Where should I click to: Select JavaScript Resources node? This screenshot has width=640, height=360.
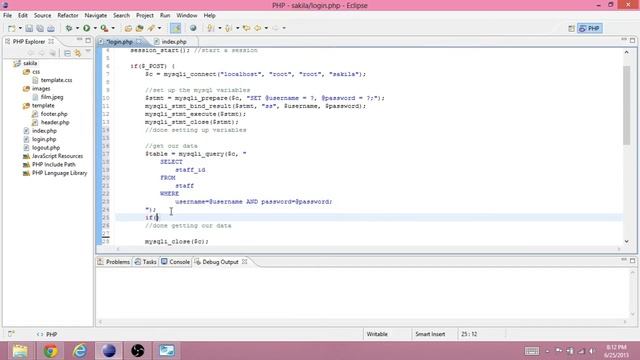pyautogui.click(x=57, y=156)
